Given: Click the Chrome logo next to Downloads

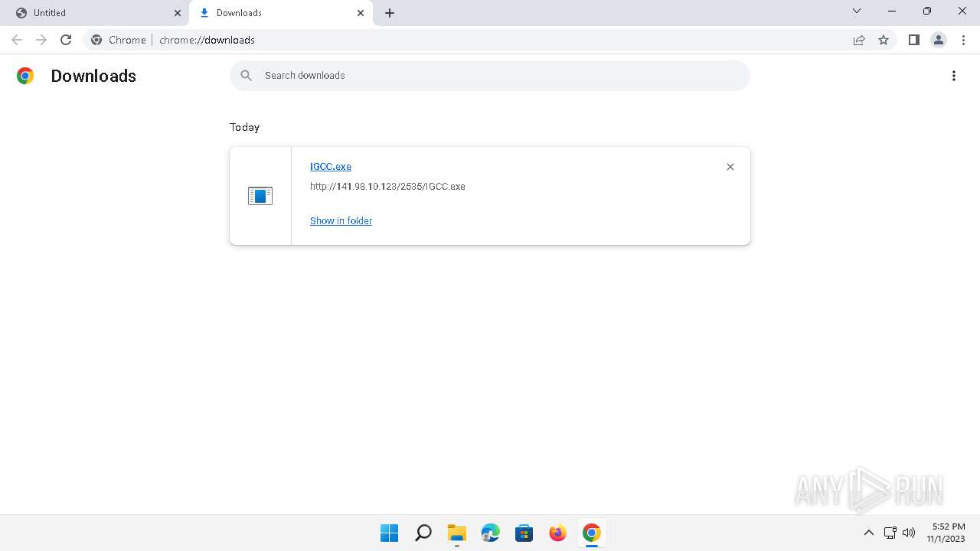Looking at the screenshot, I should coord(25,76).
